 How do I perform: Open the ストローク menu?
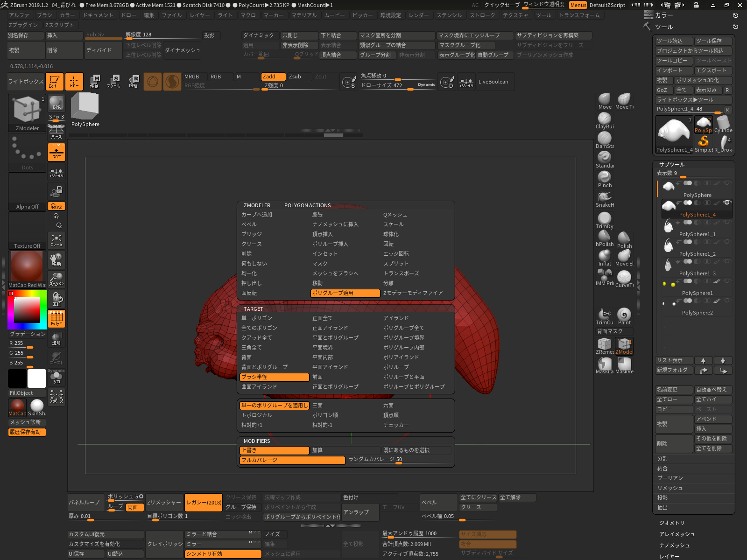pos(483,15)
